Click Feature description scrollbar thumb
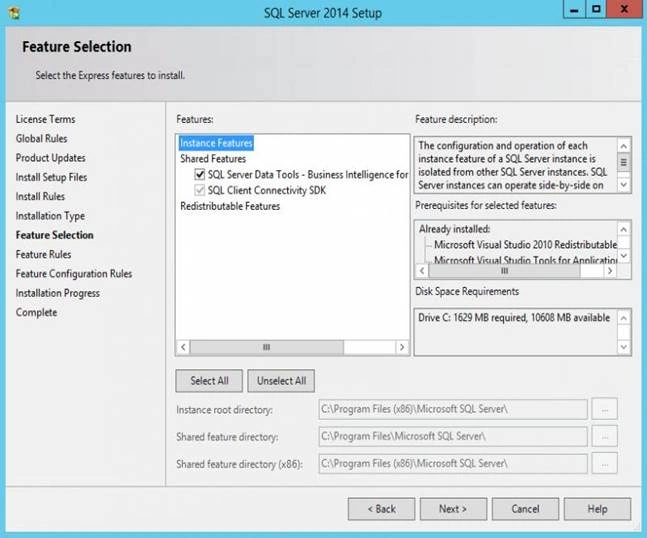Viewport: 647px width, 538px height. pyautogui.click(x=623, y=162)
